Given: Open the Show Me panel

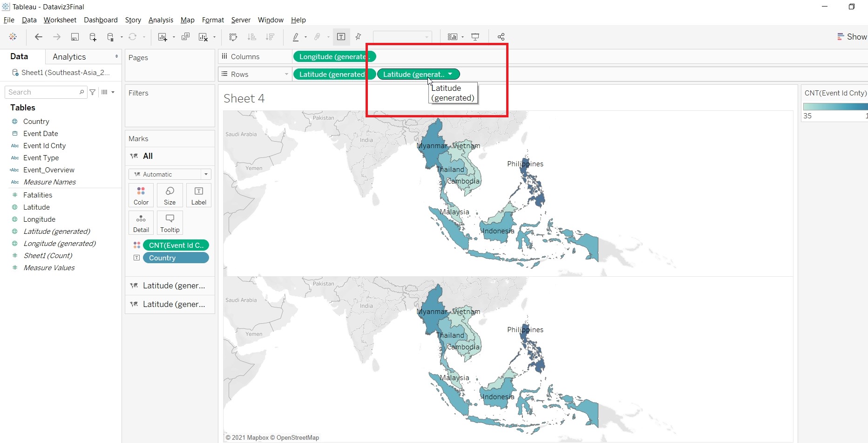Looking at the screenshot, I should (x=852, y=37).
